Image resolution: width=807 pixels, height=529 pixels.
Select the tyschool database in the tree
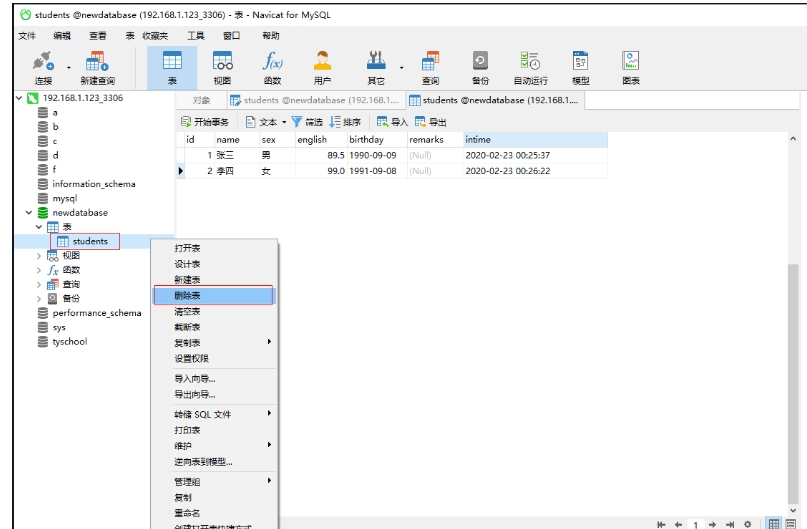point(69,341)
